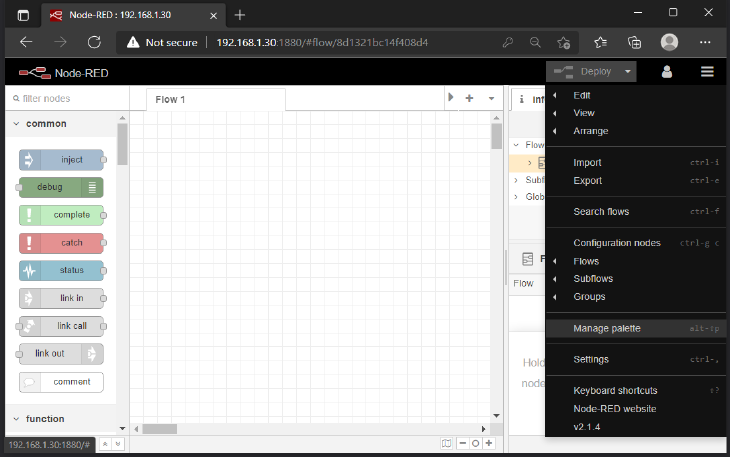
Task: Open browser collections icon
Action: pos(634,42)
